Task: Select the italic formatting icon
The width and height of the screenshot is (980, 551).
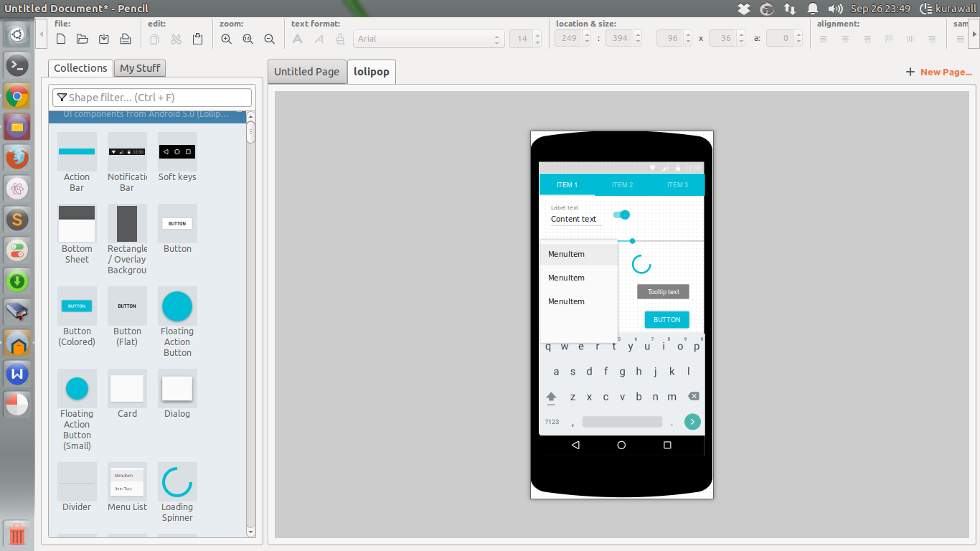Action: (319, 39)
